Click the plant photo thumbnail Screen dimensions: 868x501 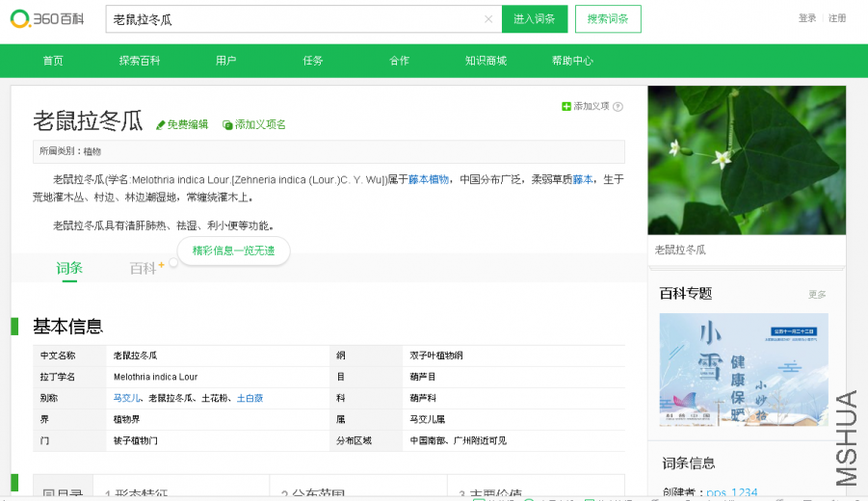(x=747, y=160)
